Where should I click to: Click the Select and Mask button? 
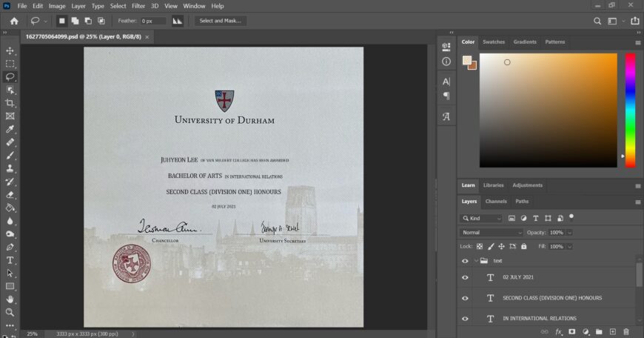click(220, 21)
